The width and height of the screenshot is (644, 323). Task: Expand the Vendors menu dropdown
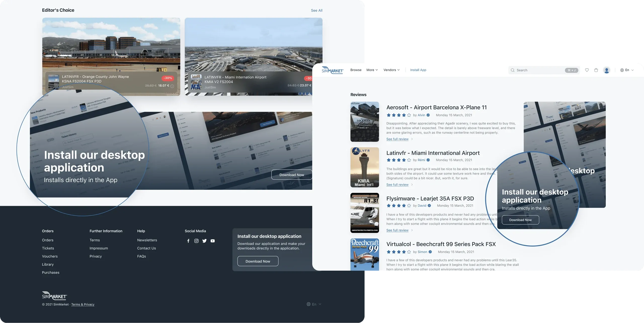pos(392,70)
